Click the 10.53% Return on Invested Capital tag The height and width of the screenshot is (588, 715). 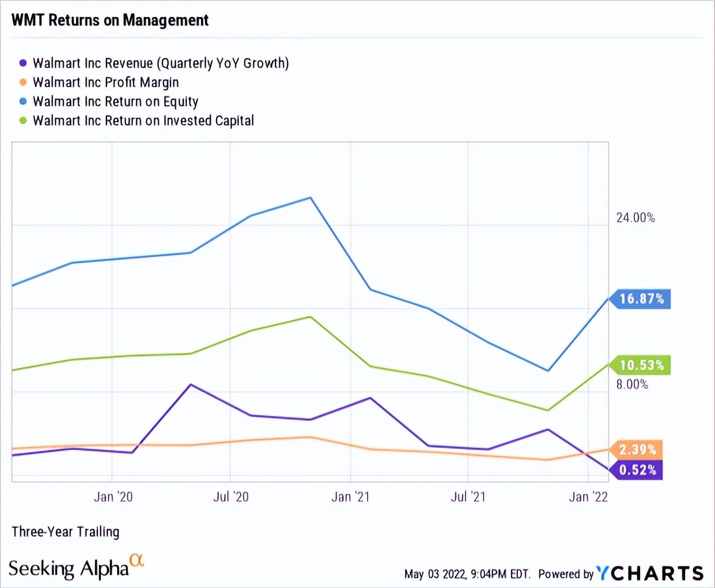pos(640,365)
